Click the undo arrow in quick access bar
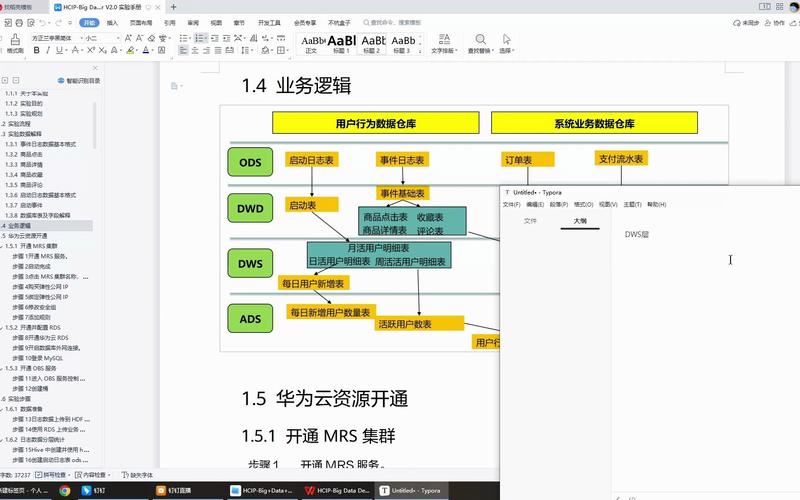Screen dimensions: 800x500 click(x=43, y=22)
